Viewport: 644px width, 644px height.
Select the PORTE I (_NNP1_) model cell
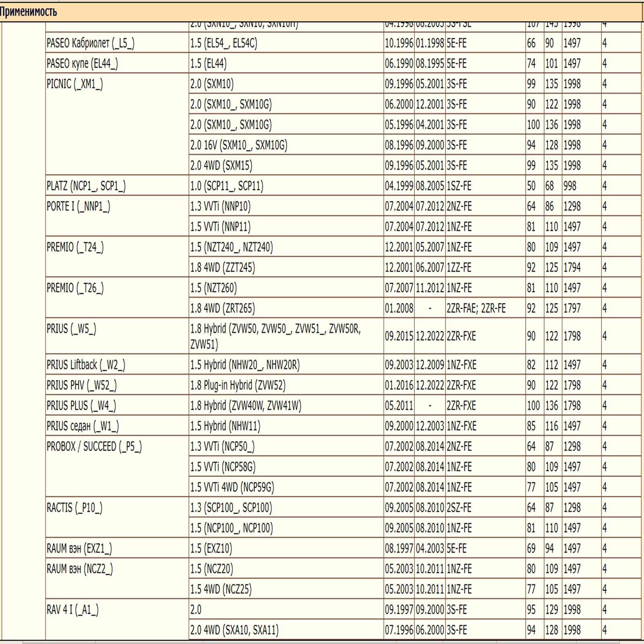78,206
